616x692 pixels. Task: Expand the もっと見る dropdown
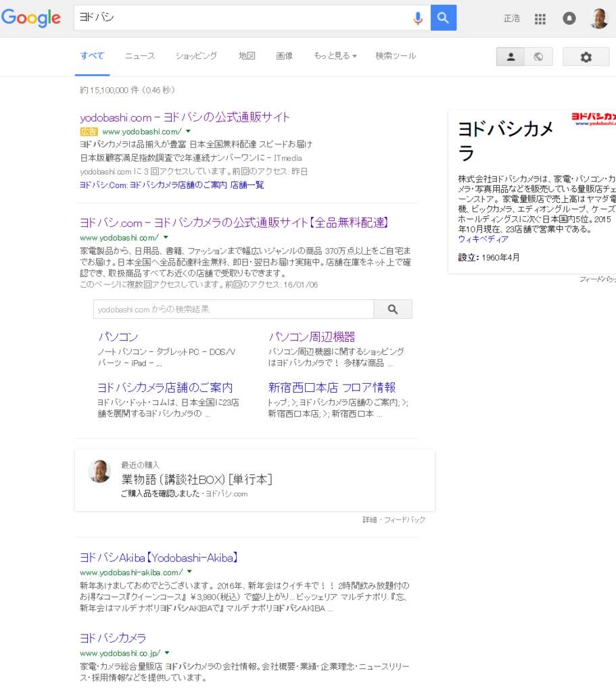[x=335, y=55]
